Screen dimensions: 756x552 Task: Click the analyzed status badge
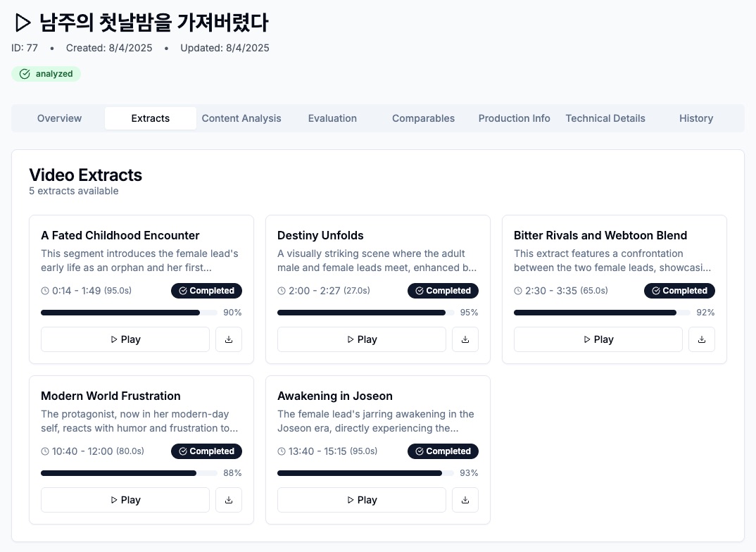point(46,74)
